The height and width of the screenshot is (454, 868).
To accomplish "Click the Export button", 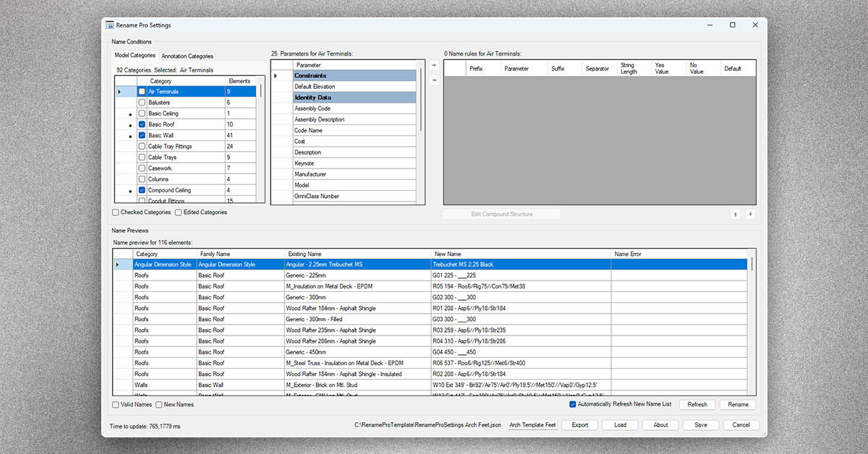I will click(x=580, y=425).
